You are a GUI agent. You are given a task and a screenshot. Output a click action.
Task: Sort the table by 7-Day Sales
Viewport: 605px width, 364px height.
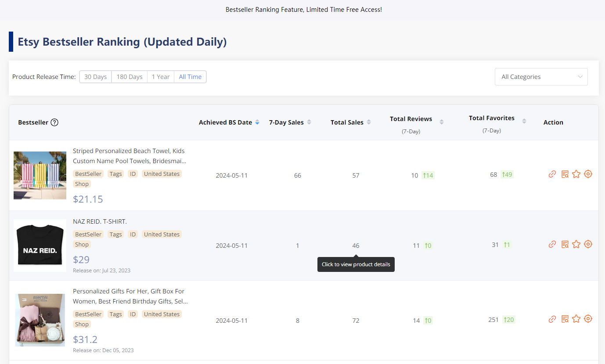tap(290, 122)
